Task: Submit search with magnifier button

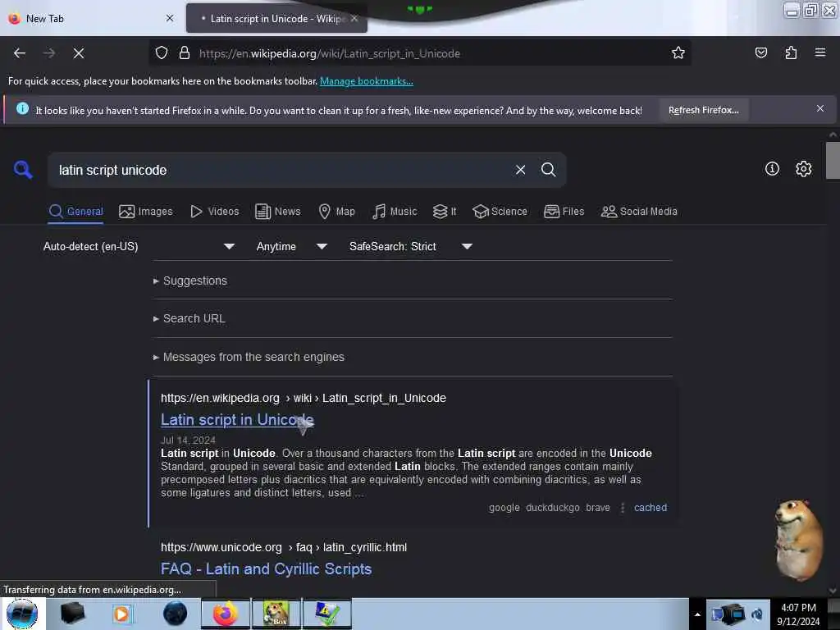Action: [x=548, y=170]
